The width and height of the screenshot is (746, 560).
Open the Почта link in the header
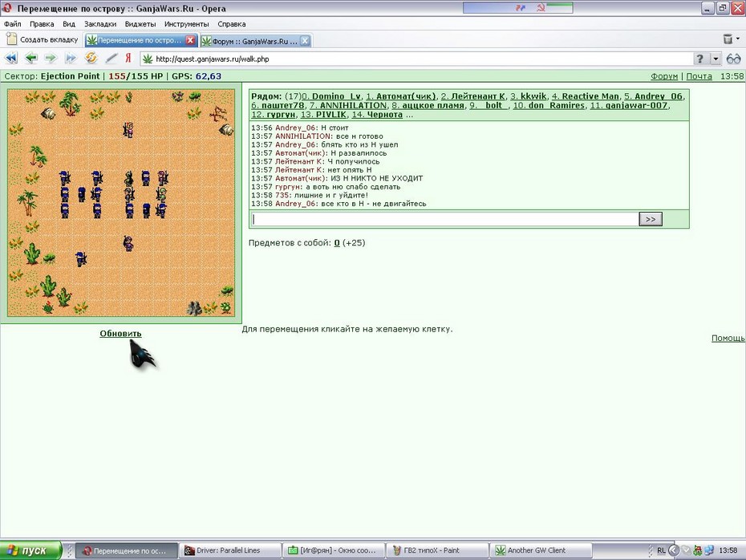click(699, 76)
